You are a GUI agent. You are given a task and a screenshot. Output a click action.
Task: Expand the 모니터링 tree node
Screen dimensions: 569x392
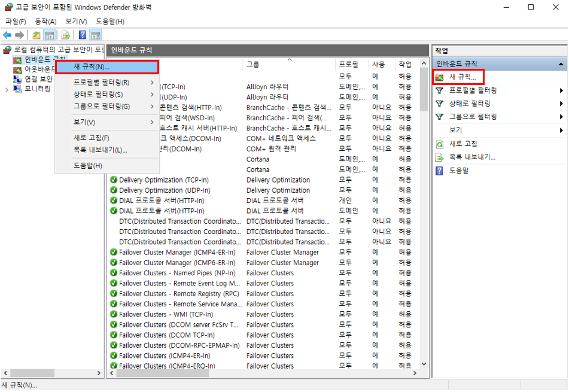pos(7,90)
